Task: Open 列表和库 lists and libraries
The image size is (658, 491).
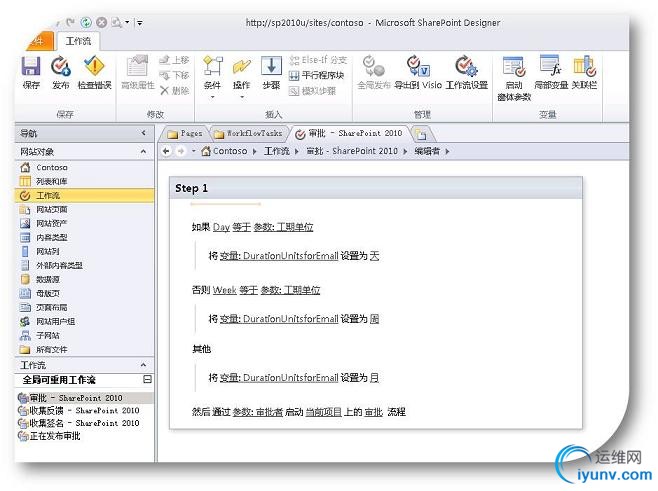Action: coord(85,181)
